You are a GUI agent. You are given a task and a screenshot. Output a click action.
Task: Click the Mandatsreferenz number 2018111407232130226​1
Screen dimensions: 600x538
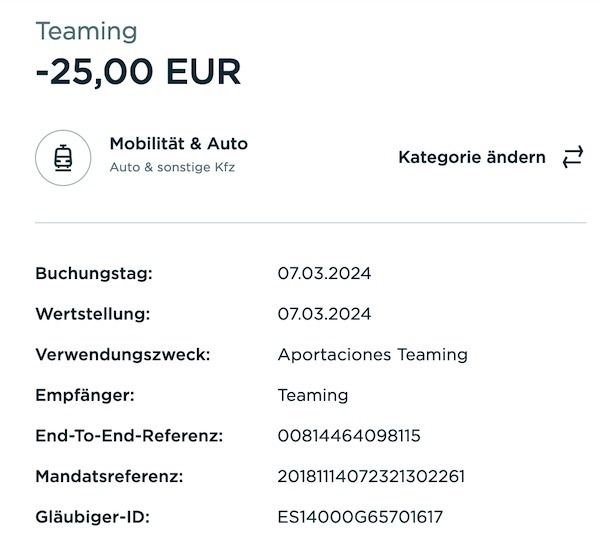point(371,476)
